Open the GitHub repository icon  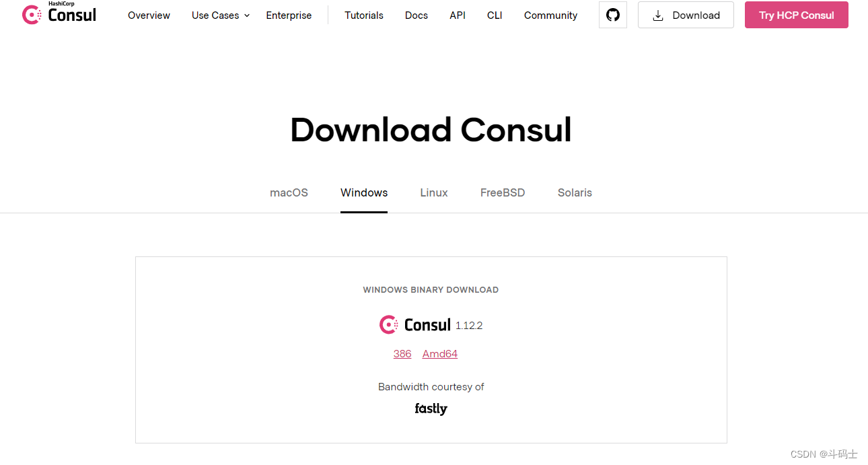click(612, 15)
